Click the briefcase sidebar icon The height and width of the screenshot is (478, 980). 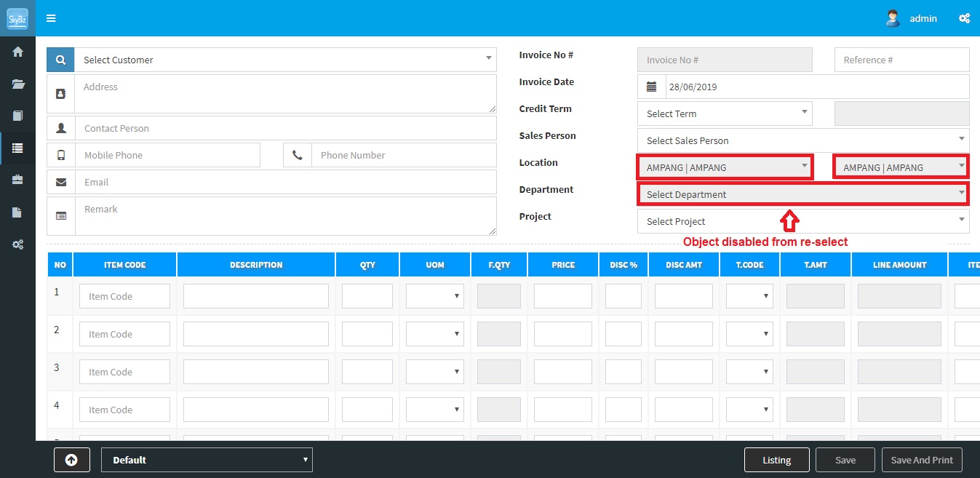click(x=17, y=180)
